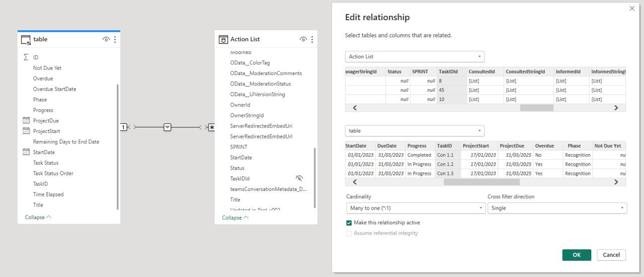This screenshot has width=644, height=277.
Task: Uncheck Make this relationship active
Action: 349,223
